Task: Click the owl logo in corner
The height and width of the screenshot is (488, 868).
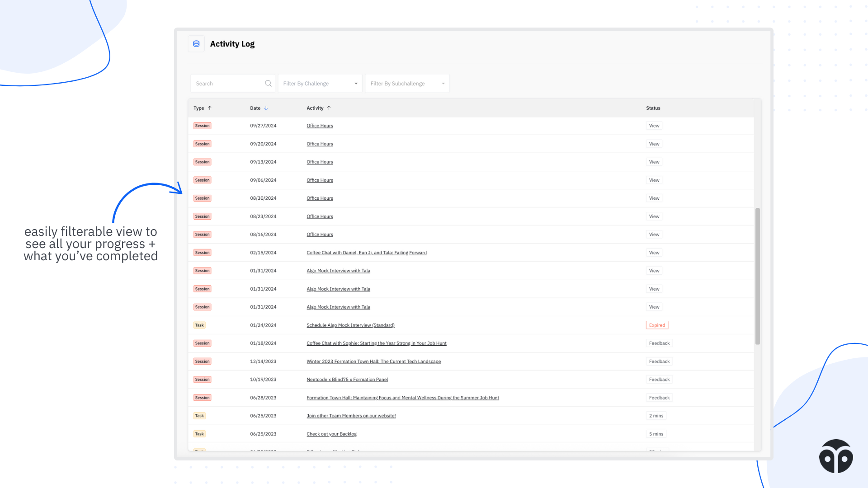Action: [x=836, y=456]
